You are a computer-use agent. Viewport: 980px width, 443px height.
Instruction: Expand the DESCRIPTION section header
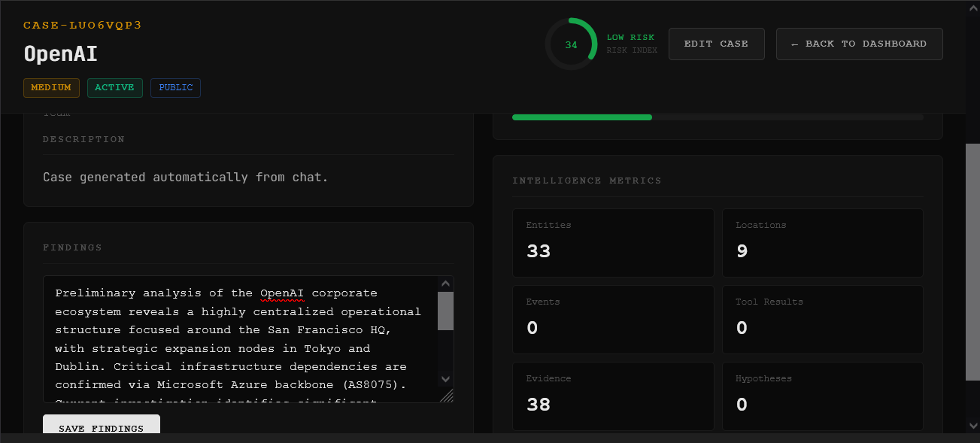point(83,138)
